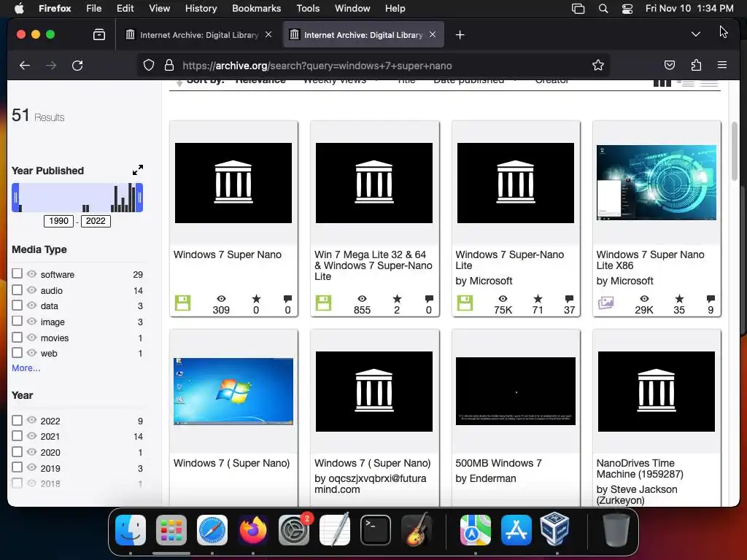Expand the Year Published histogram

click(138, 170)
